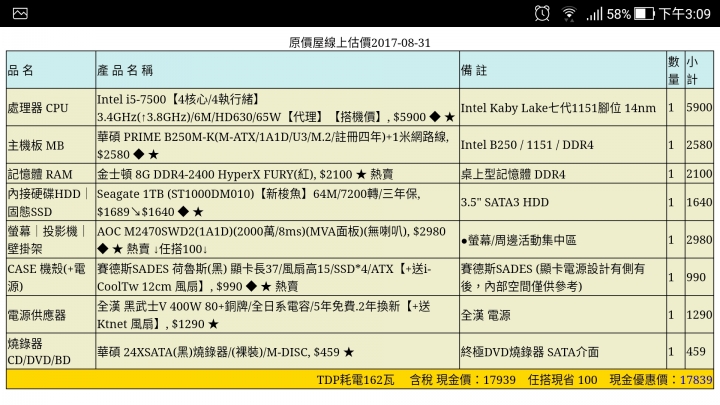Select the Intel B250 / 1151 / DDR4 note

coord(563,145)
